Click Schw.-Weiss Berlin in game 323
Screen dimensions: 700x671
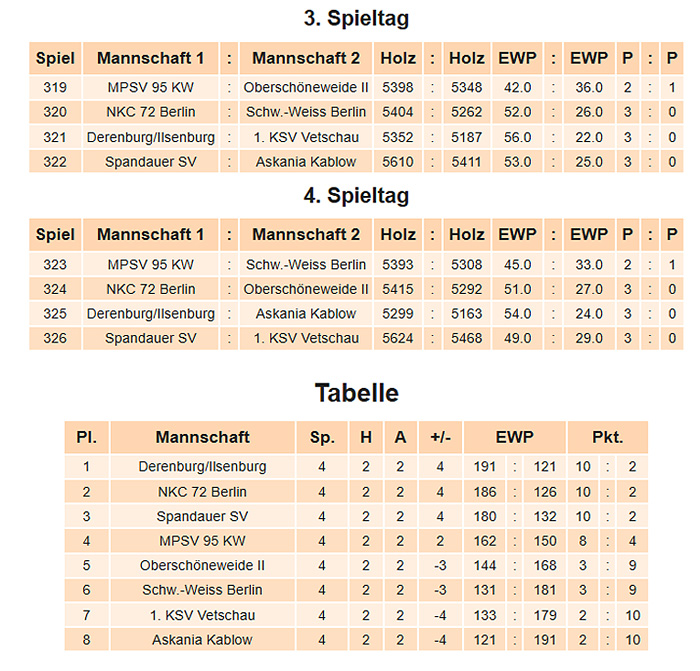coord(306,265)
